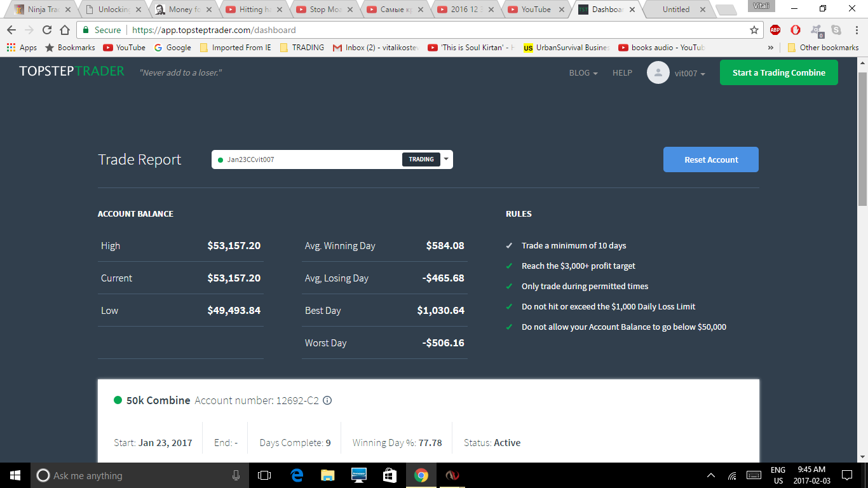Click the Secure padlock in the address bar
This screenshot has width=868, height=488.
[x=86, y=30]
